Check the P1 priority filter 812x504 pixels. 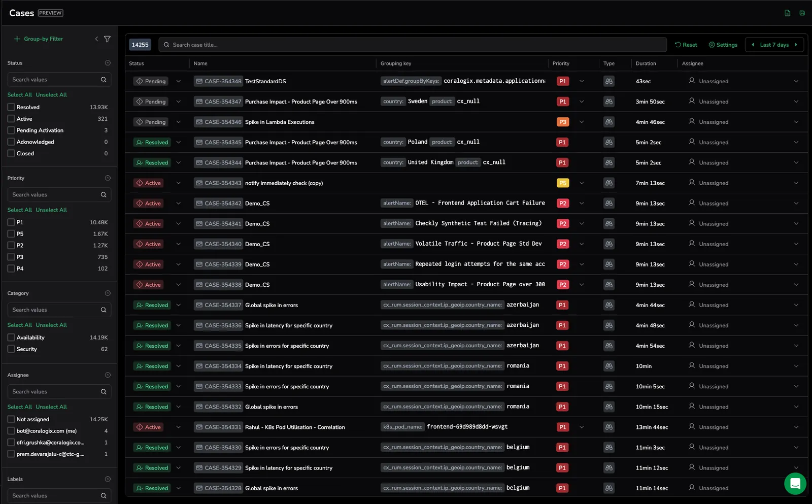tap(11, 222)
